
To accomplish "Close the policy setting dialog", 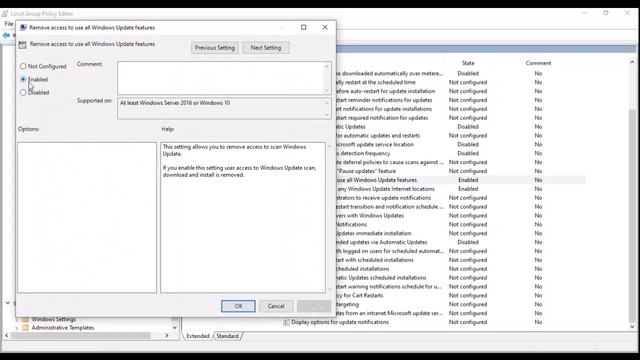I will 325,27.
